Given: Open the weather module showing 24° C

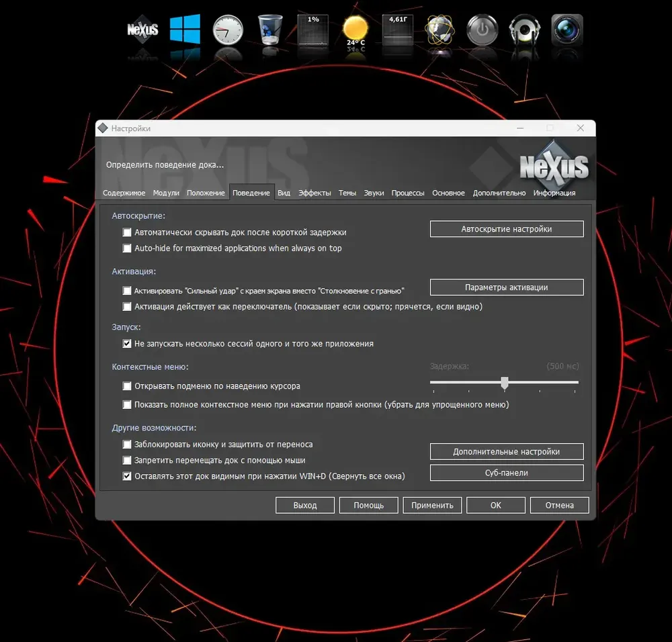Looking at the screenshot, I should (355, 31).
